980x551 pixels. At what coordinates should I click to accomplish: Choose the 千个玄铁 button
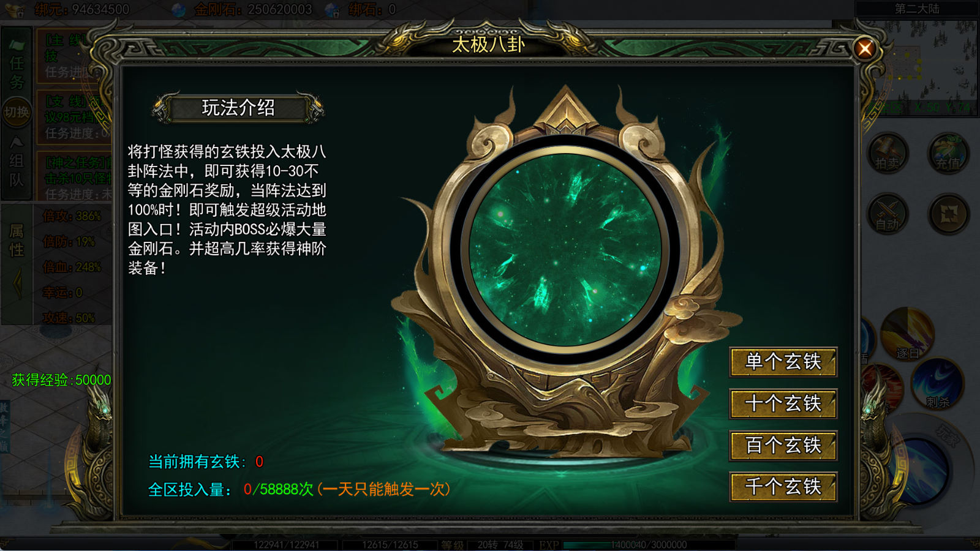coord(783,487)
